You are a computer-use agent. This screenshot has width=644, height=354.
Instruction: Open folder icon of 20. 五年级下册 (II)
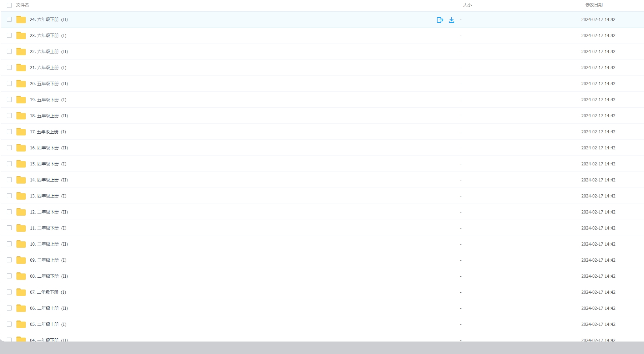click(21, 84)
